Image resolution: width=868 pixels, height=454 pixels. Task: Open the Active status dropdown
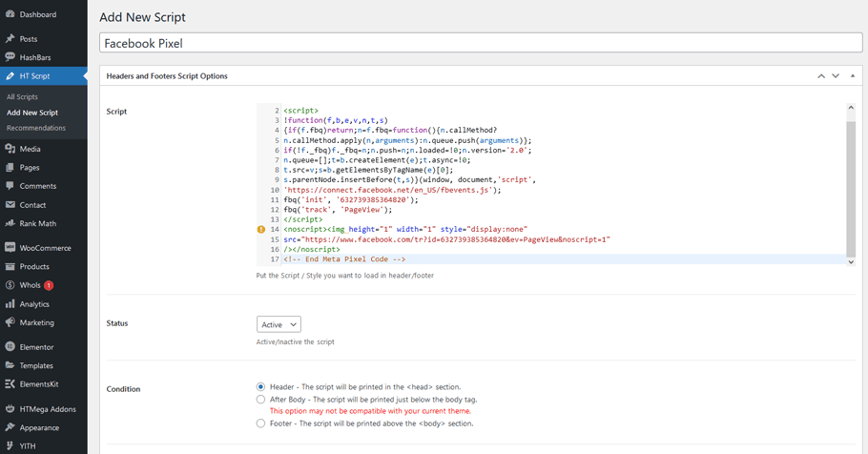(x=279, y=324)
